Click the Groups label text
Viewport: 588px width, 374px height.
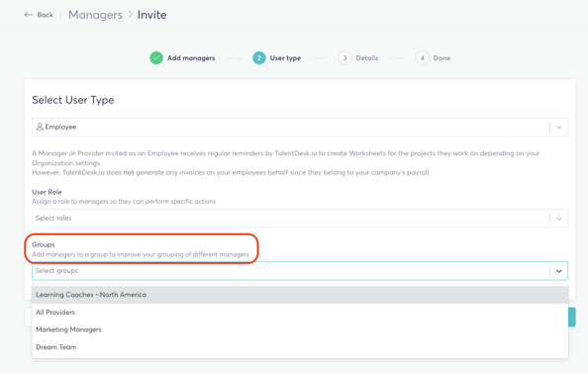click(44, 244)
